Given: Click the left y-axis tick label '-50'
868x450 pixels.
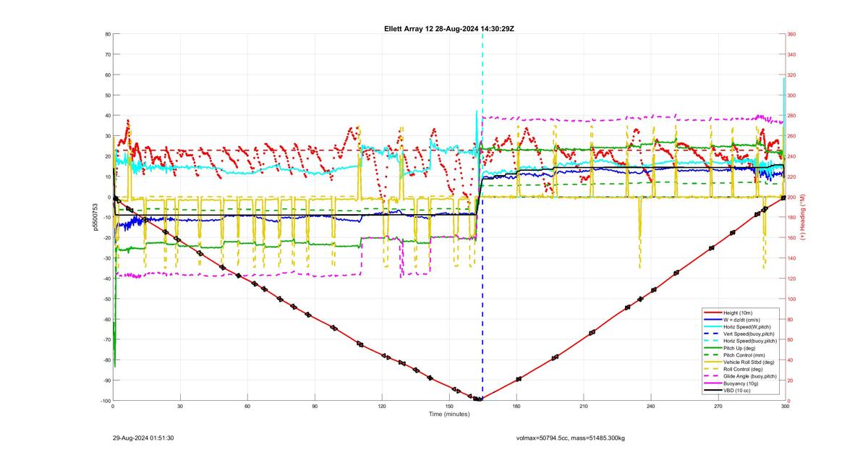Looking at the screenshot, I should pyautogui.click(x=106, y=299).
